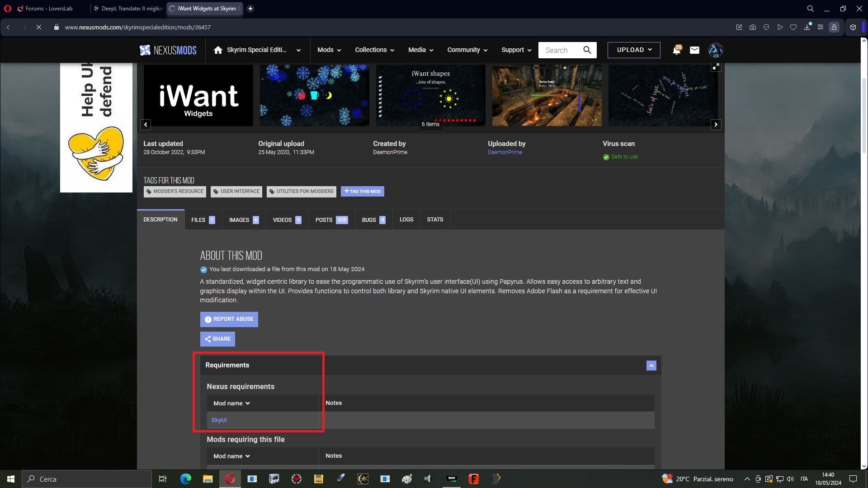
Task: Open the Opera extensions cube icon
Action: (x=853, y=27)
